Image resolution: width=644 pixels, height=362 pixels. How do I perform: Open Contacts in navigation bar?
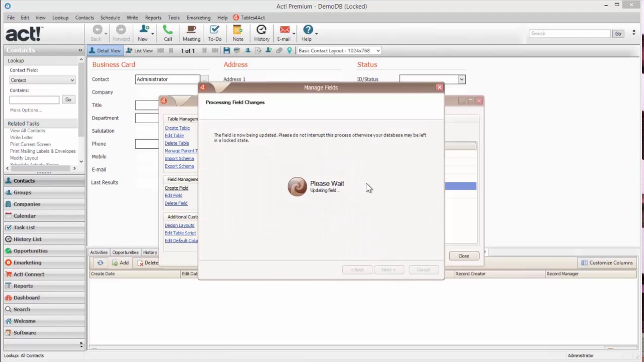44,180
